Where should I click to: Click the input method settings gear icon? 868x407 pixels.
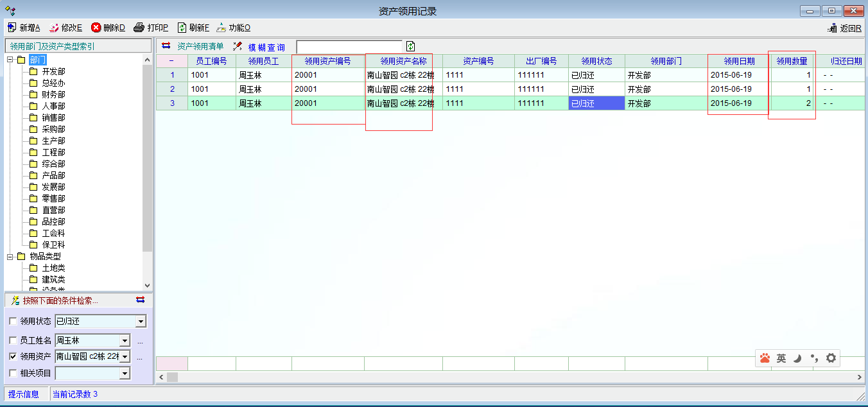coord(831,358)
